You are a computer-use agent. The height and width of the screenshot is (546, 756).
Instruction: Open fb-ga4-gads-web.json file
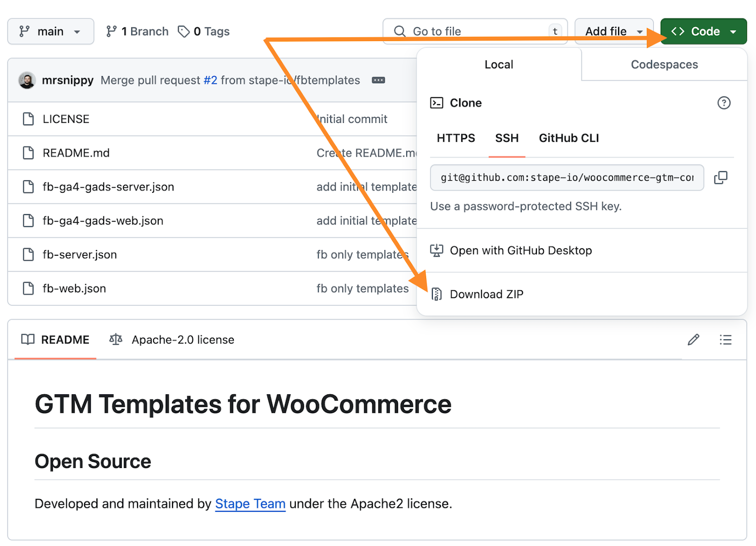tap(103, 221)
